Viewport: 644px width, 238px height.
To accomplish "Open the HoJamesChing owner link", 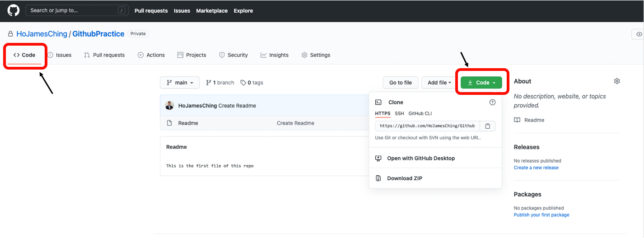I will (x=42, y=34).
